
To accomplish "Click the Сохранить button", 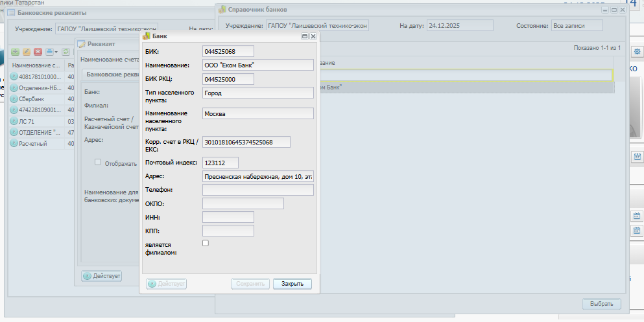I will click(250, 284).
